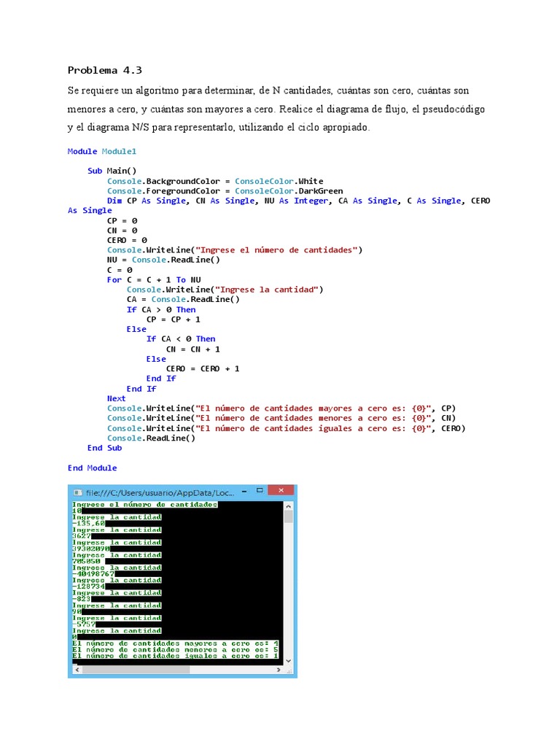560x747 pixels.
Task: Click the 'Console.ForegroundColor = ConsoleColor.DarkGreen' line
Action: pos(225,191)
